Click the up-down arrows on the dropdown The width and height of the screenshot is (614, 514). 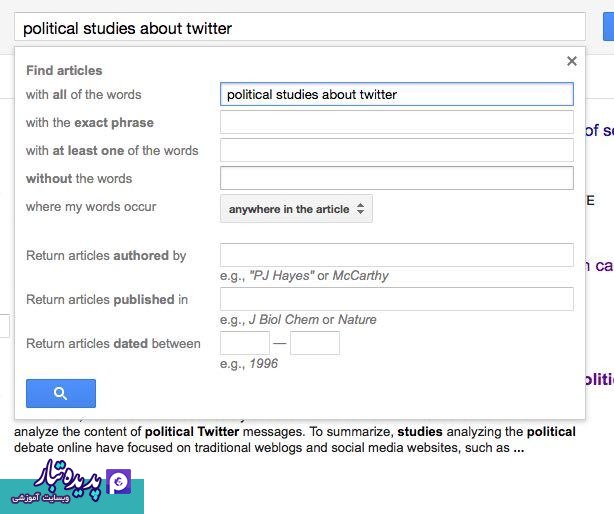tap(360, 209)
